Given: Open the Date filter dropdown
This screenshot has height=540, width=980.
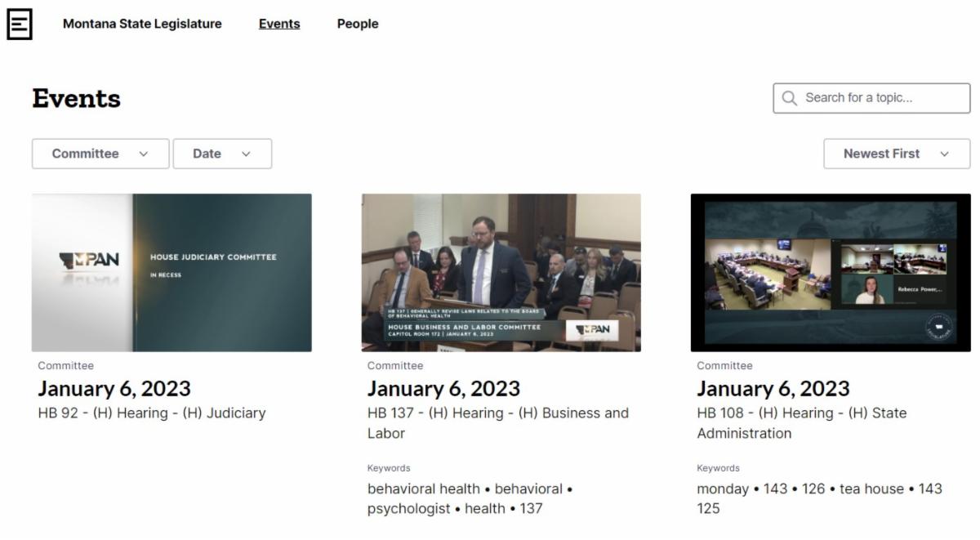Looking at the screenshot, I should pos(222,154).
